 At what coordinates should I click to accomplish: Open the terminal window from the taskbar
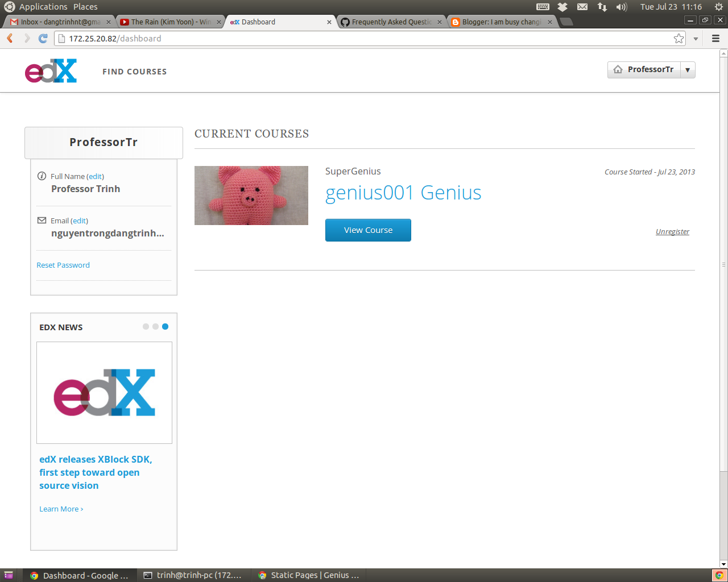click(194, 575)
